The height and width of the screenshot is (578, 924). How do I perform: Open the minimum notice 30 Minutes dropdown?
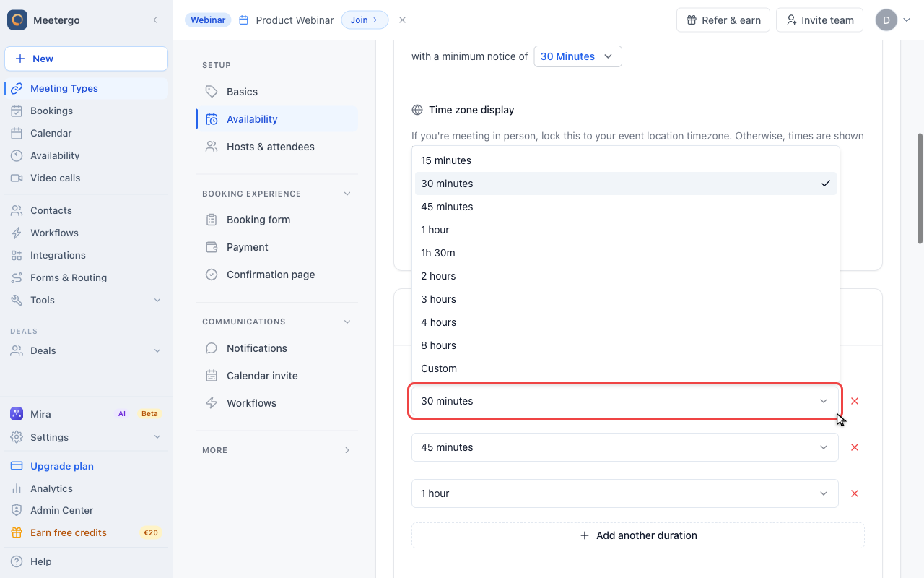tap(577, 56)
